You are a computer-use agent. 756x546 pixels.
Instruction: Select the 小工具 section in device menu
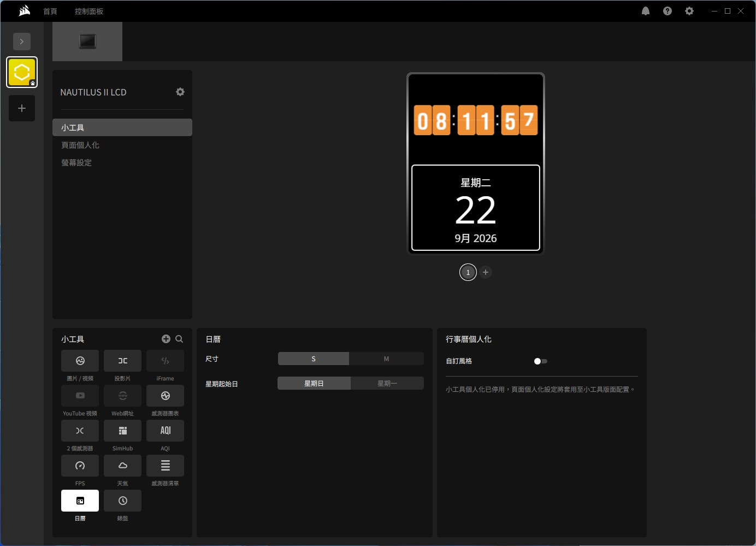tap(122, 127)
